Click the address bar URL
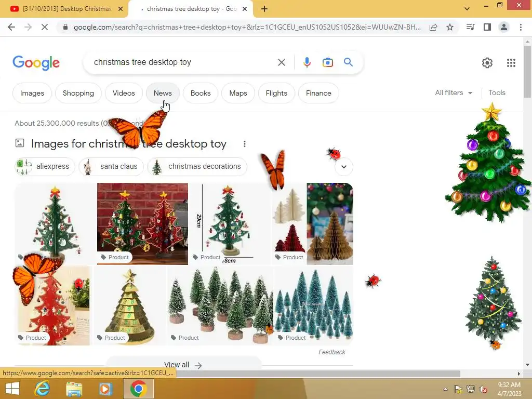The width and height of the screenshot is (532, 399). click(247, 27)
